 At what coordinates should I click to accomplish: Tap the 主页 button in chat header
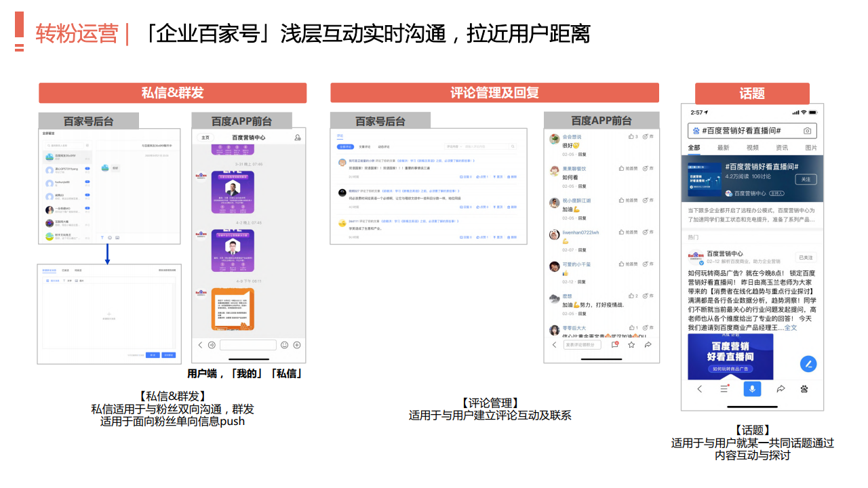(205, 138)
